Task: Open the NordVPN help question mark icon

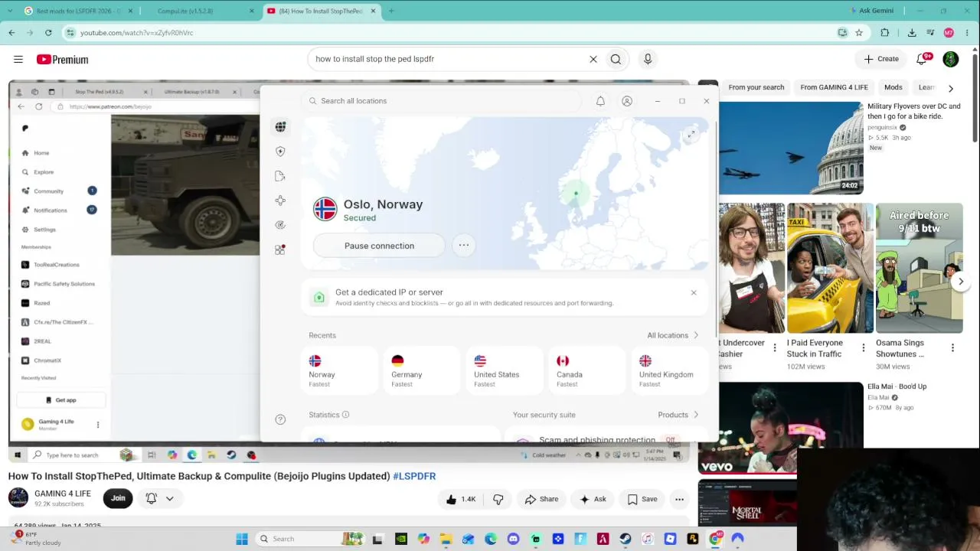Action: (x=280, y=419)
